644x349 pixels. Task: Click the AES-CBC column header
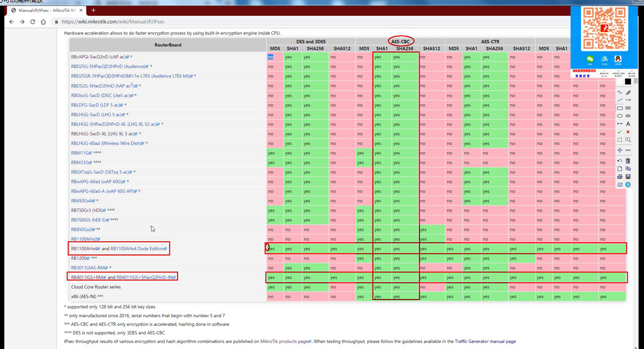pyautogui.click(x=401, y=42)
